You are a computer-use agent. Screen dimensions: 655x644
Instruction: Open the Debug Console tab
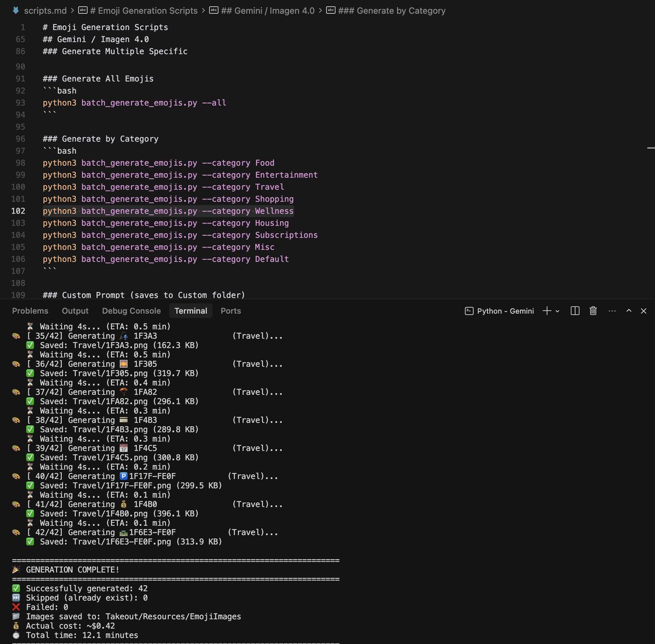pyautogui.click(x=132, y=311)
